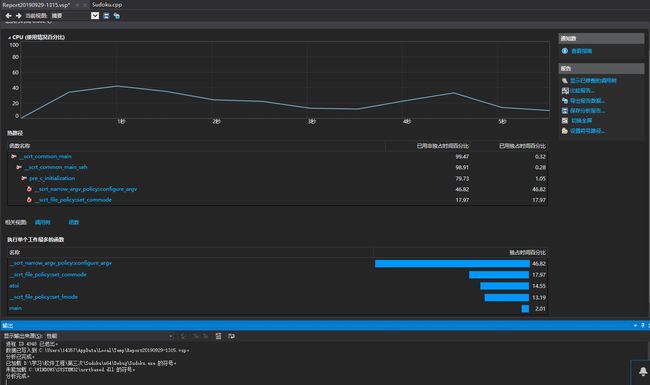Click the pin icon on the output panel
This screenshot has width=650, height=385.
point(643,326)
